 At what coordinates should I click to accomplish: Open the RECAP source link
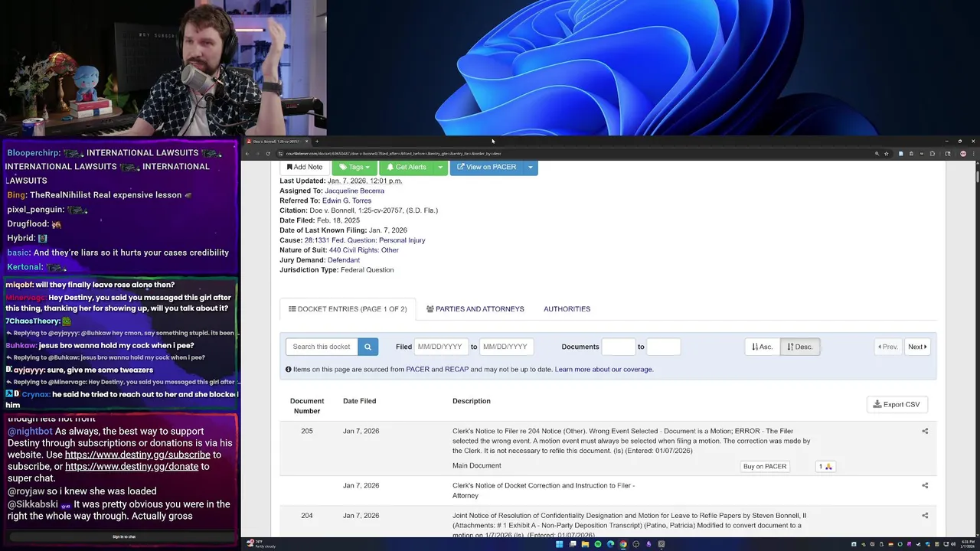tap(456, 370)
